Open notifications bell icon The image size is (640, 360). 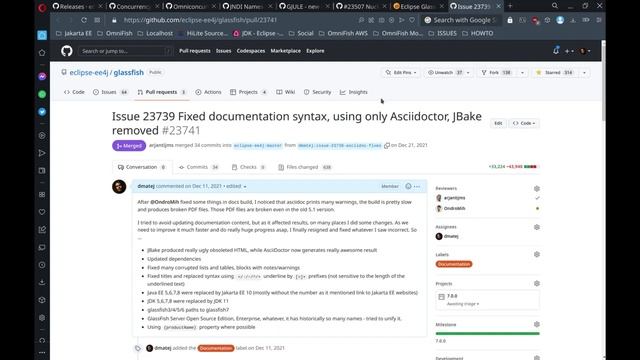click(556, 51)
